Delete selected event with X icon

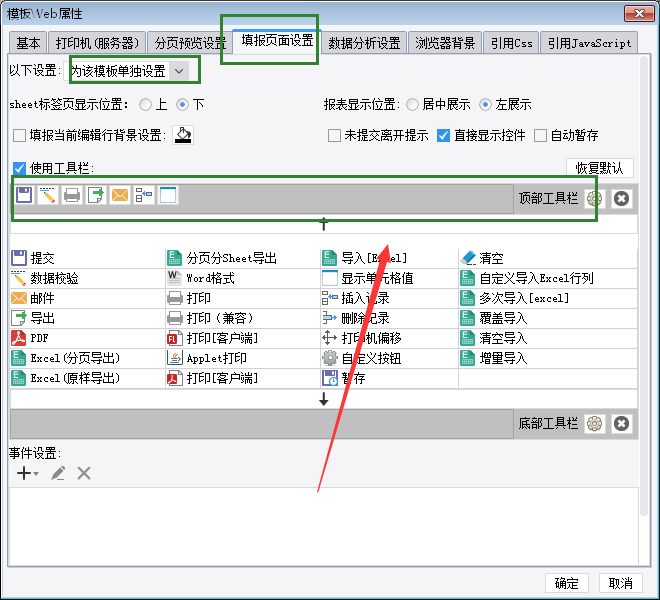[x=84, y=473]
